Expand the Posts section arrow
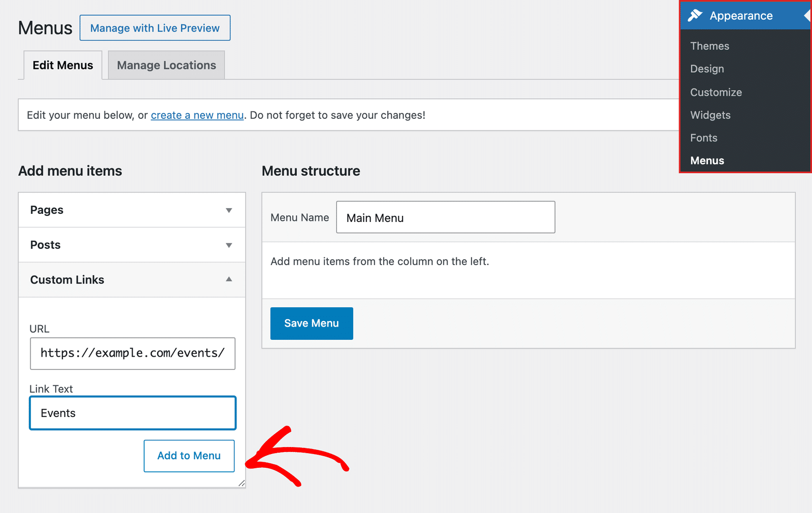Screen dimensions: 812x513 point(229,245)
